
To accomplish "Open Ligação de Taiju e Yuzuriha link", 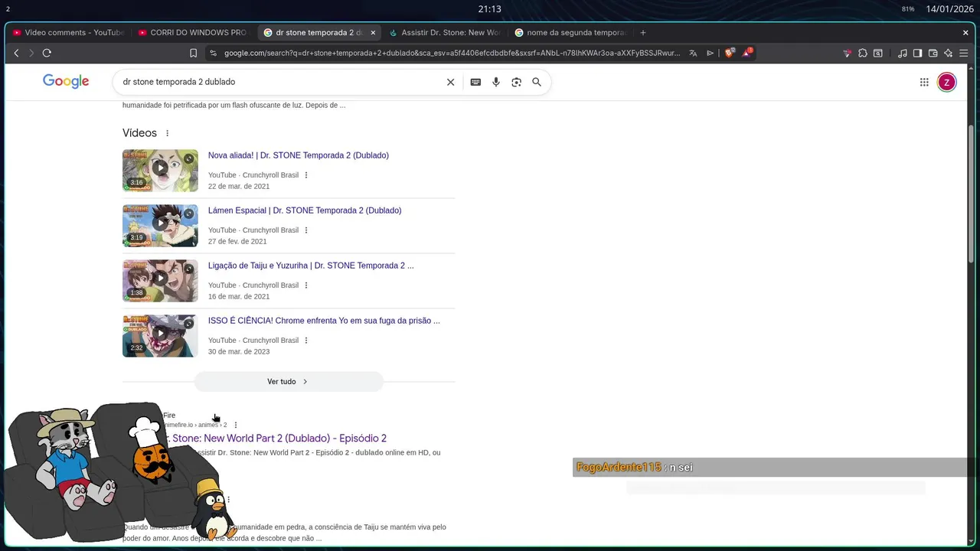I will point(311,266).
